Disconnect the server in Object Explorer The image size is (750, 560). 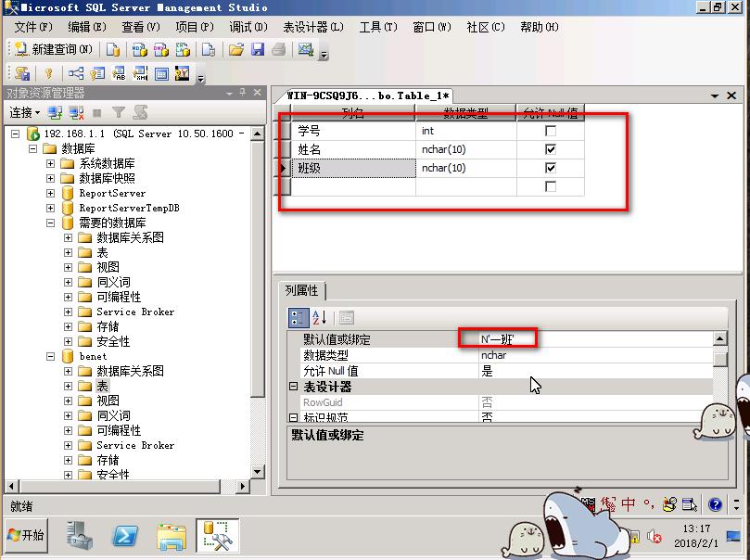click(x=76, y=111)
